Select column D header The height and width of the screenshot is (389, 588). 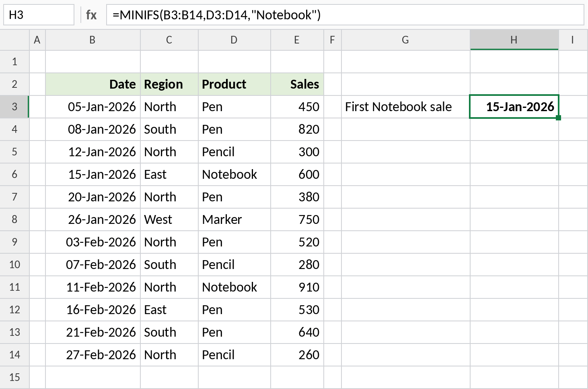coord(234,40)
